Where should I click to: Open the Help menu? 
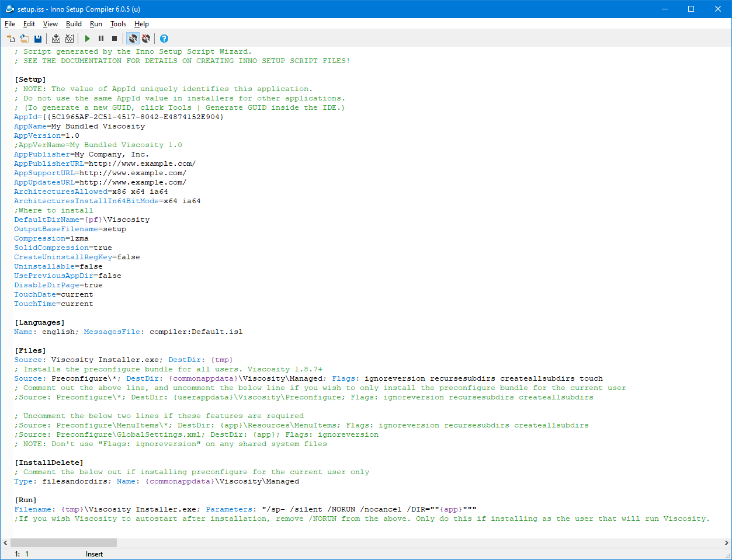click(x=141, y=24)
